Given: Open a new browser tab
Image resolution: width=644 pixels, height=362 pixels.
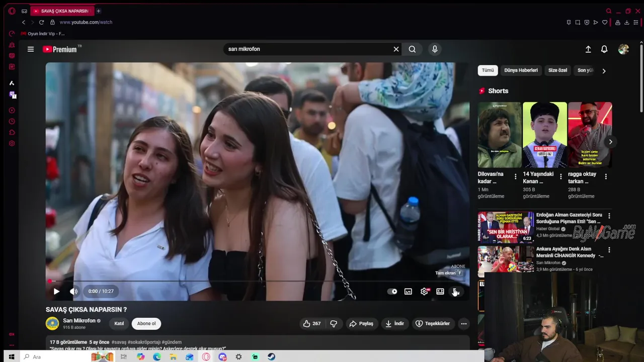Looking at the screenshot, I should pos(99,11).
